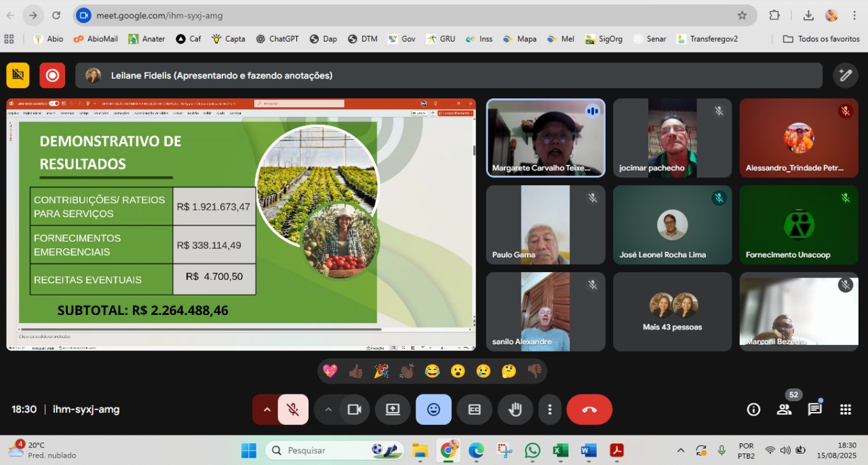Raise hand in the meeting

[515, 409]
